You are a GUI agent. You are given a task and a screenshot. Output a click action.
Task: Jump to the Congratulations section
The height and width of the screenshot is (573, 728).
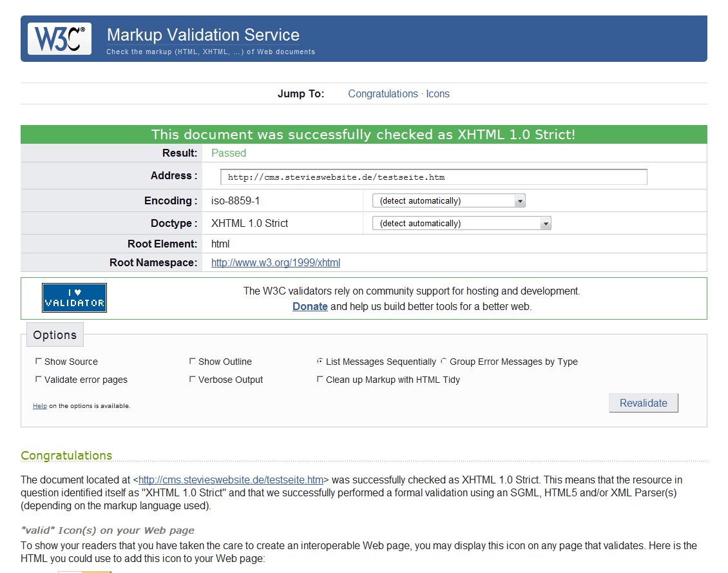(x=383, y=94)
